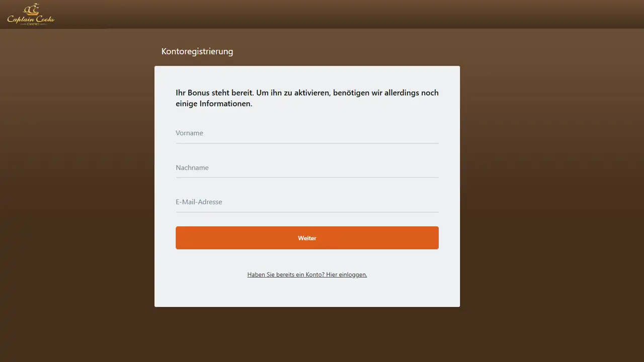Submit the form with the Weiter button
644x362 pixels.
[x=307, y=238]
